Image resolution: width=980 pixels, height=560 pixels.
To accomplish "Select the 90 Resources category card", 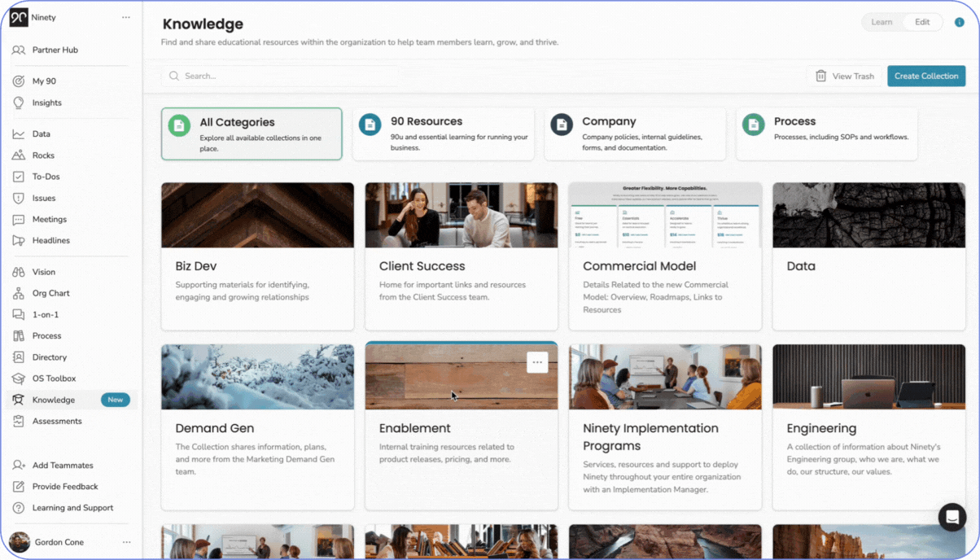I will [x=444, y=133].
